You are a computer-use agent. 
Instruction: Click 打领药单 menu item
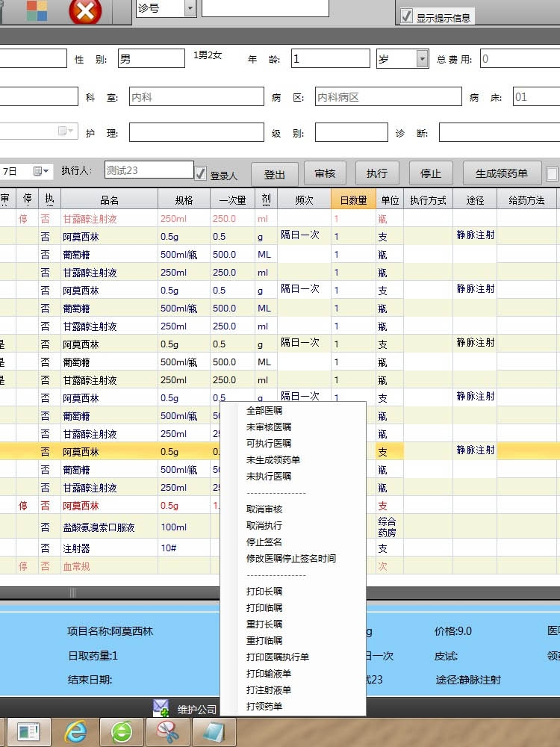[x=264, y=707]
